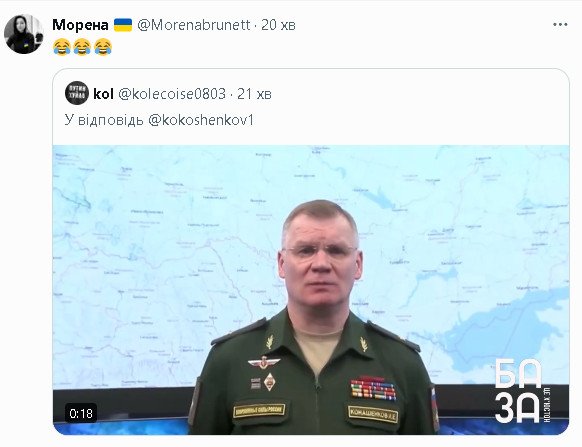
Task: Open the Морена display name link
Action: tap(81, 25)
